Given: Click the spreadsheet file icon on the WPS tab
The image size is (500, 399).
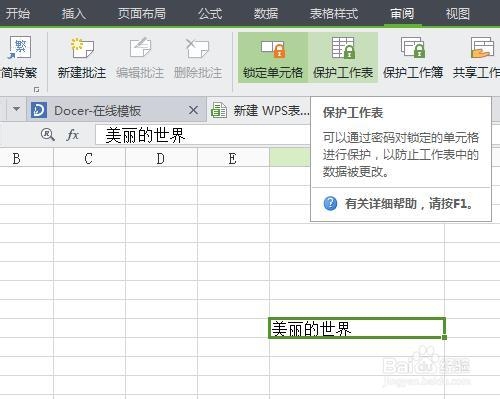Looking at the screenshot, I should pos(219,110).
